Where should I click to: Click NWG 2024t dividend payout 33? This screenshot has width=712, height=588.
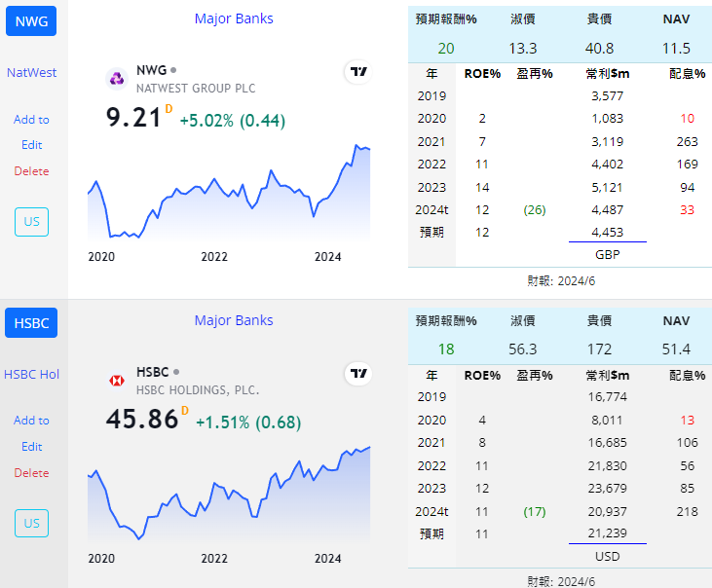(687, 210)
